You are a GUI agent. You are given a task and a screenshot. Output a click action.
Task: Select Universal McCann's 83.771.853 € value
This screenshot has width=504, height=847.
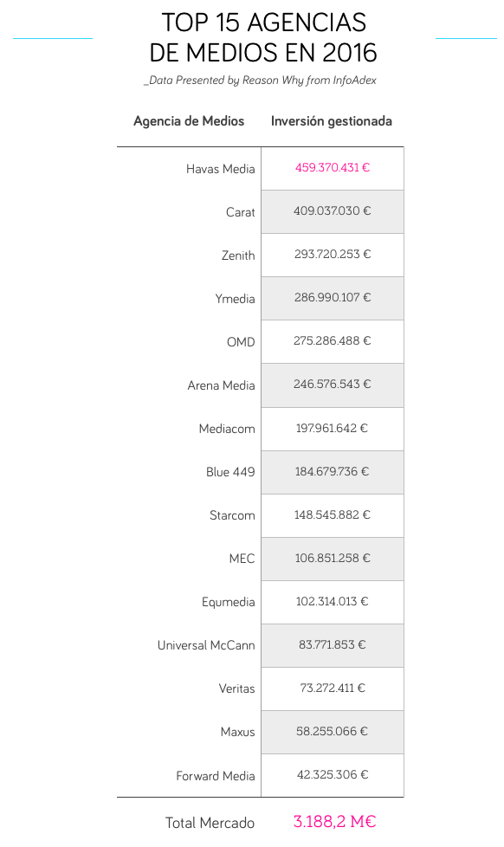coord(333,644)
